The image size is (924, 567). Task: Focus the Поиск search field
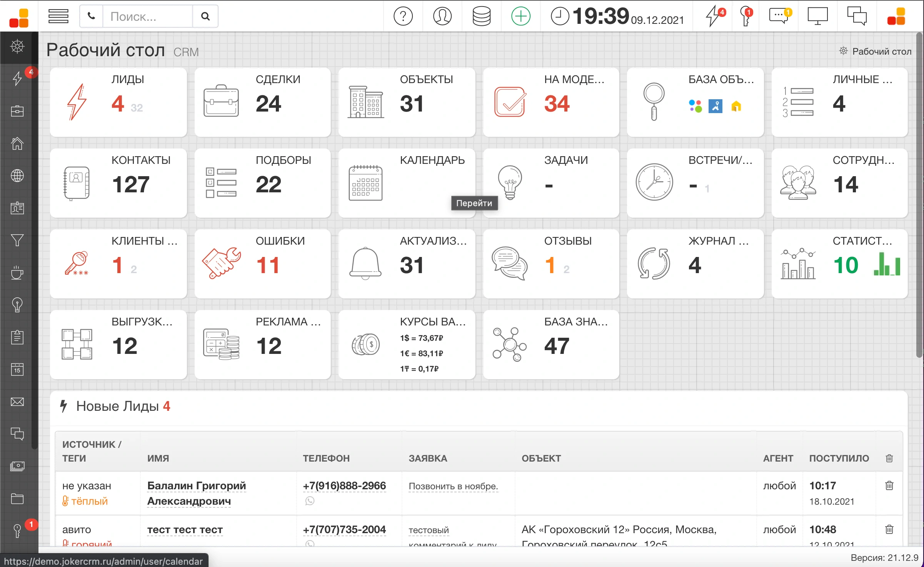click(x=147, y=16)
